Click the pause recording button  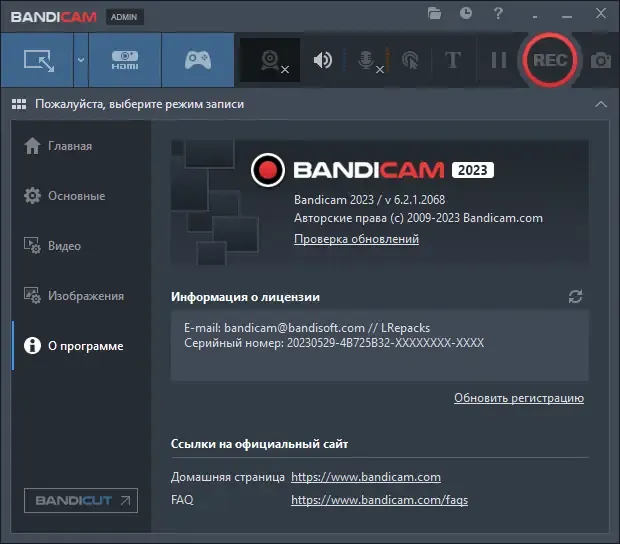(x=499, y=60)
